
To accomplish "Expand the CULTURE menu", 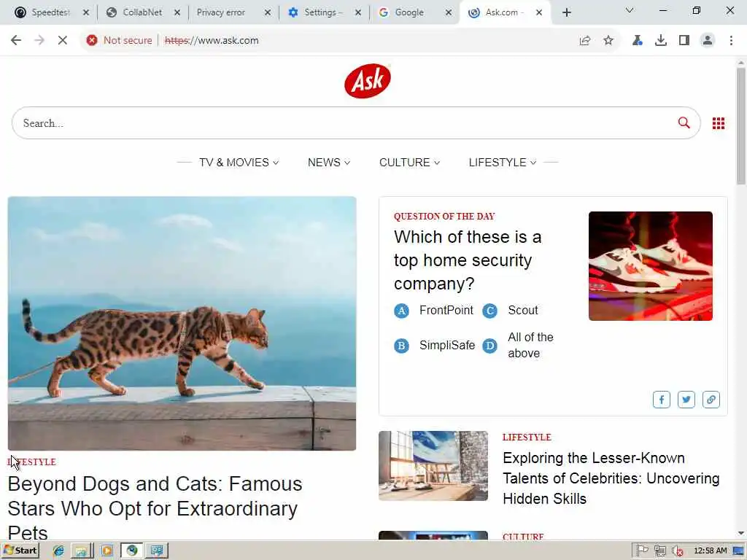I will tap(409, 163).
